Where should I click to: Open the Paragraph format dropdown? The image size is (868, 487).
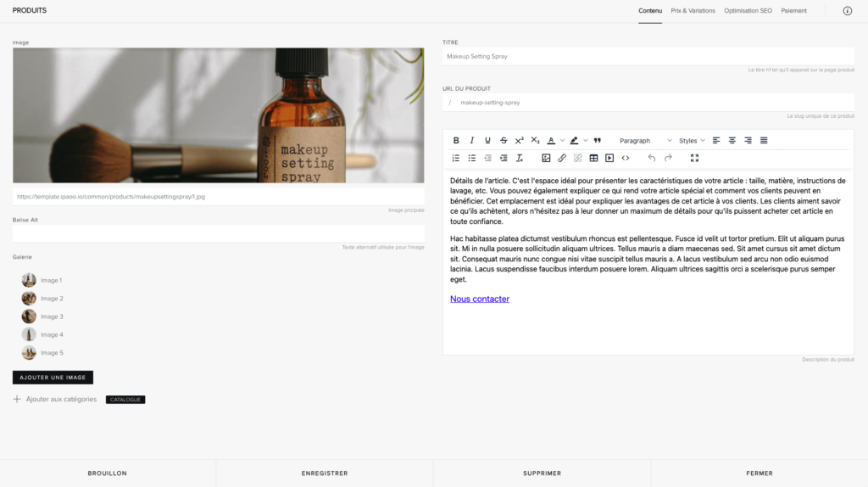[x=645, y=141]
